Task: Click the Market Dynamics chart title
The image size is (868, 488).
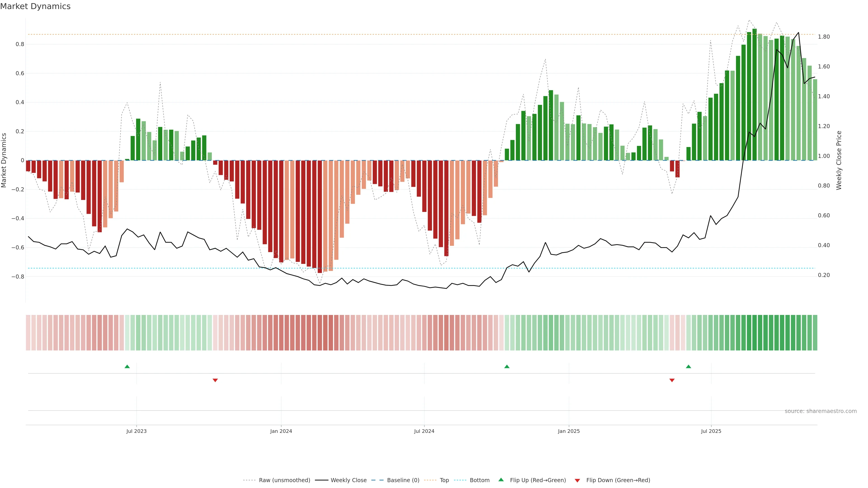Action: [35, 6]
